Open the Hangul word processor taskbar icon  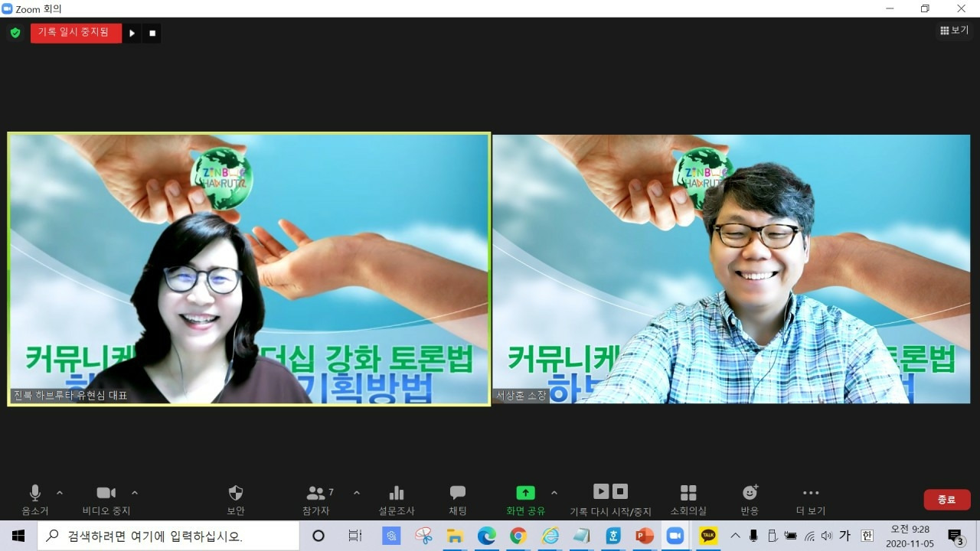[613, 536]
